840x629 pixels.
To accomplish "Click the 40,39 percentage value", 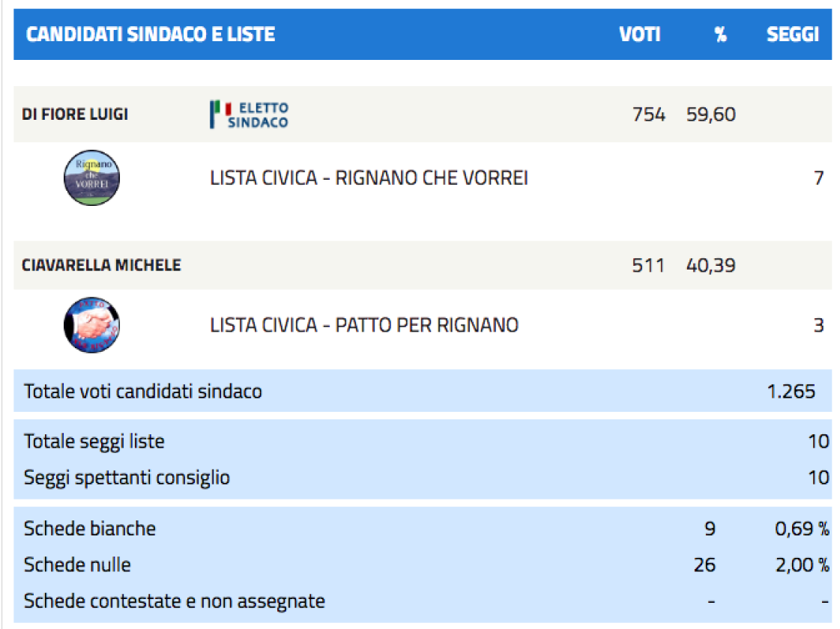I will point(711,265).
